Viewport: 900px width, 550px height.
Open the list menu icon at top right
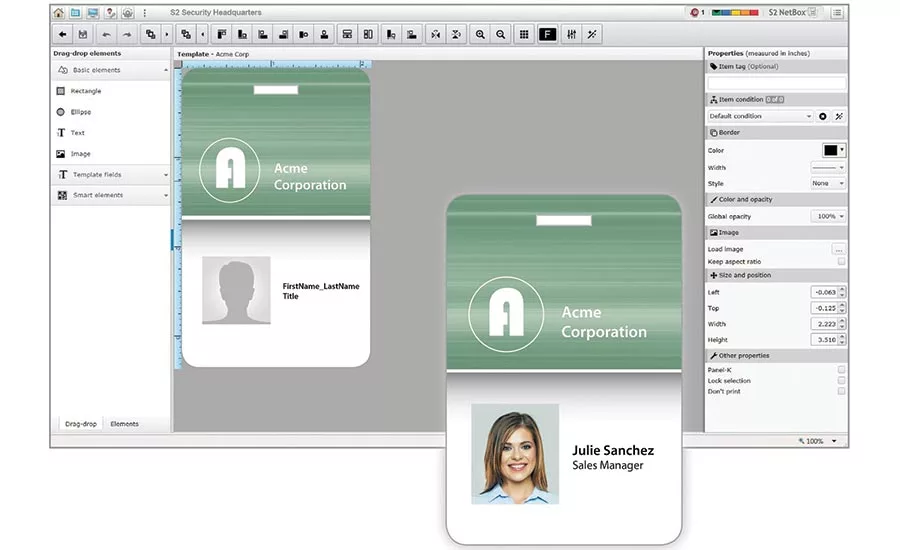[837, 13]
